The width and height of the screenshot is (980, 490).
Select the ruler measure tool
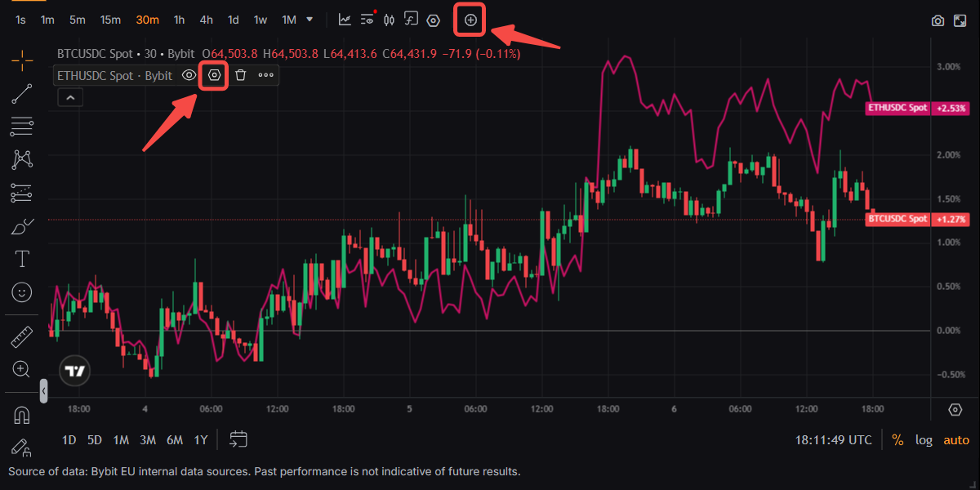[x=22, y=336]
